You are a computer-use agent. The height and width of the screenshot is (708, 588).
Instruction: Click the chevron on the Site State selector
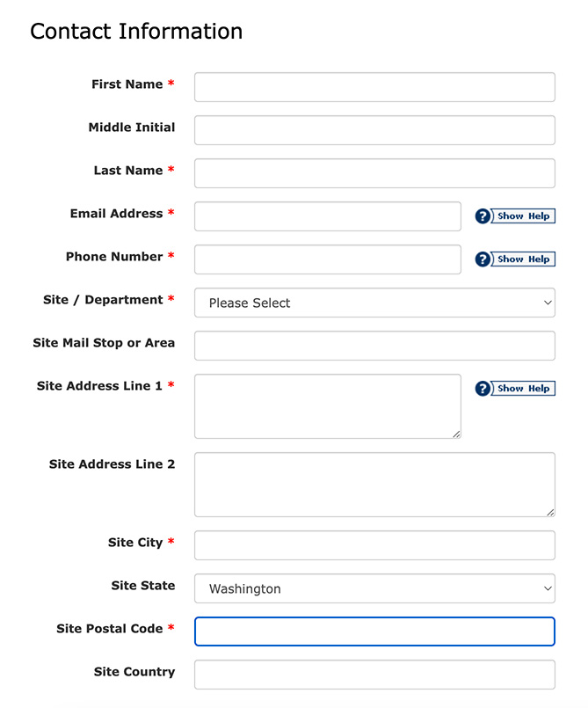coord(547,588)
